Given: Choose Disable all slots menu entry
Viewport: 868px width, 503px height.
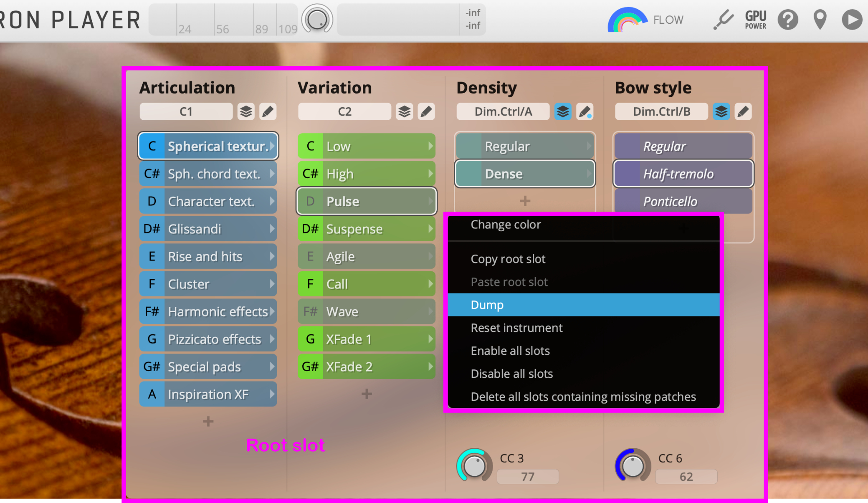Looking at the screenshot, I should pyautogui.click(x=584, y=374).
